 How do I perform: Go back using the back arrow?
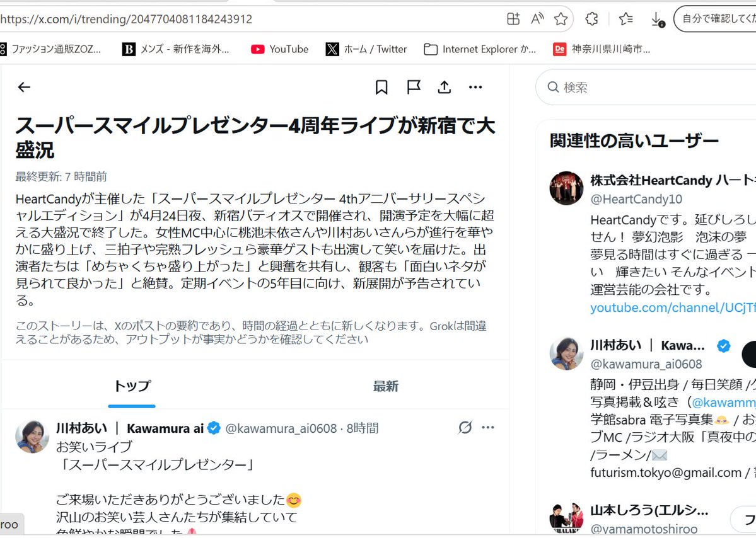pyautogui.click(x=23, y=88)
